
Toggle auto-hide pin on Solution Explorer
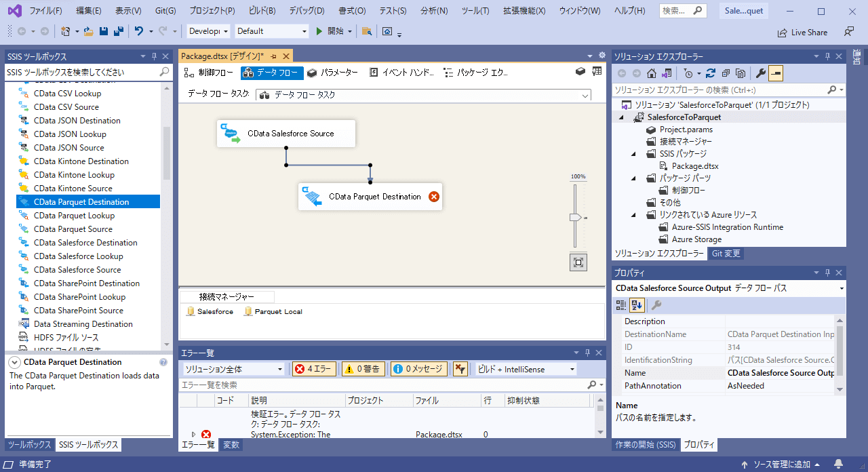[x=827, y=56]
